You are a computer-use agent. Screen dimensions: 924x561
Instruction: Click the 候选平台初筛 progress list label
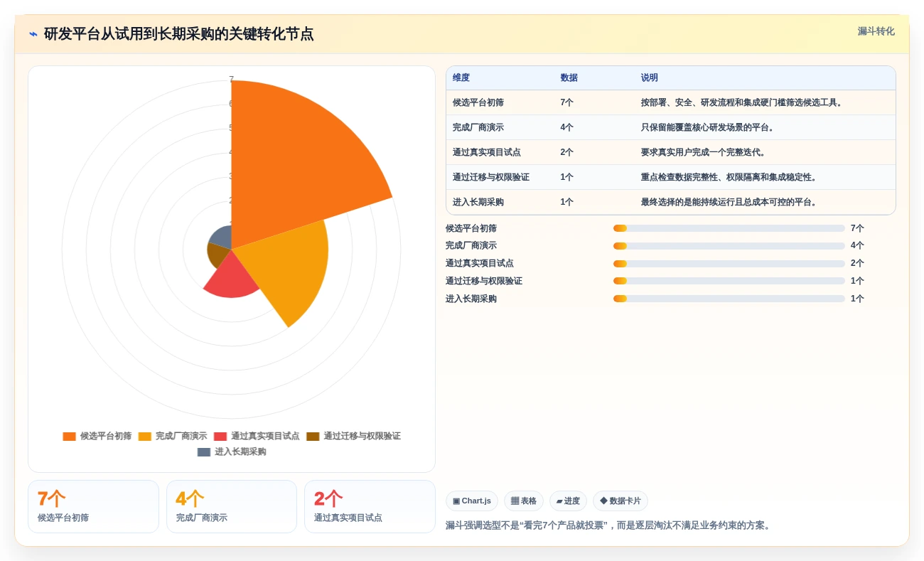tap(471, 228)
